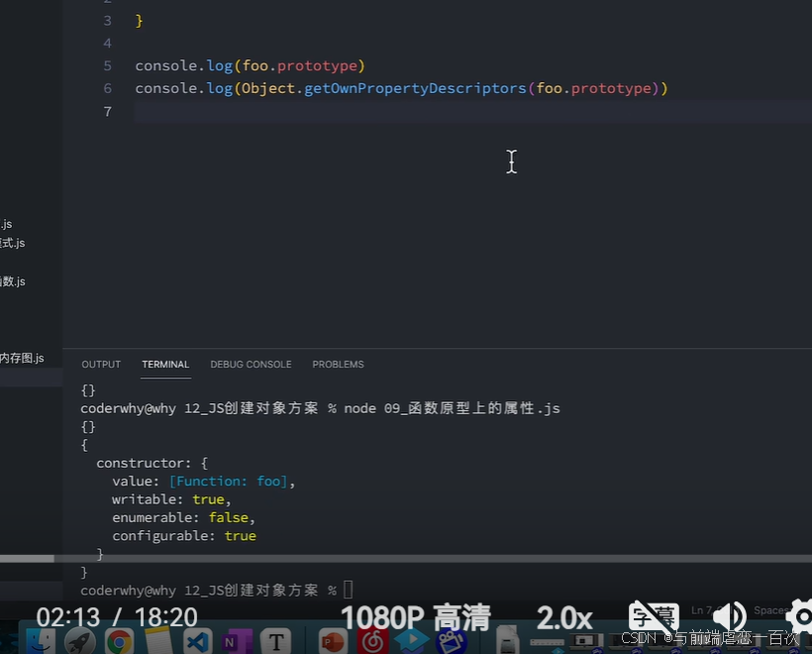The width and height of the screenshot is (812, 654).
Task: Click 'enumerable: false' in terminal output
Action: click(x=181, y=517)
